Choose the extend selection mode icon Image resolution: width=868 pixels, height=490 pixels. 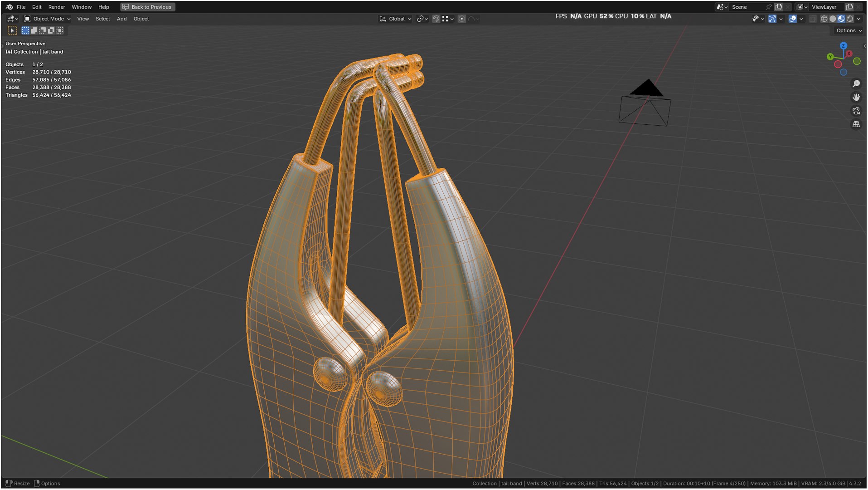pyautogui.click(x=34, y=30)
